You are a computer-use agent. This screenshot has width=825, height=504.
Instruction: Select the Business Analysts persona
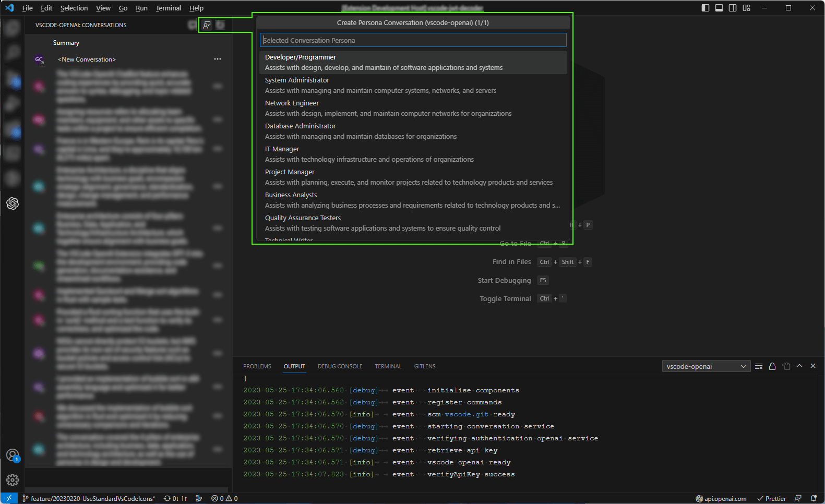coord(413,200)
